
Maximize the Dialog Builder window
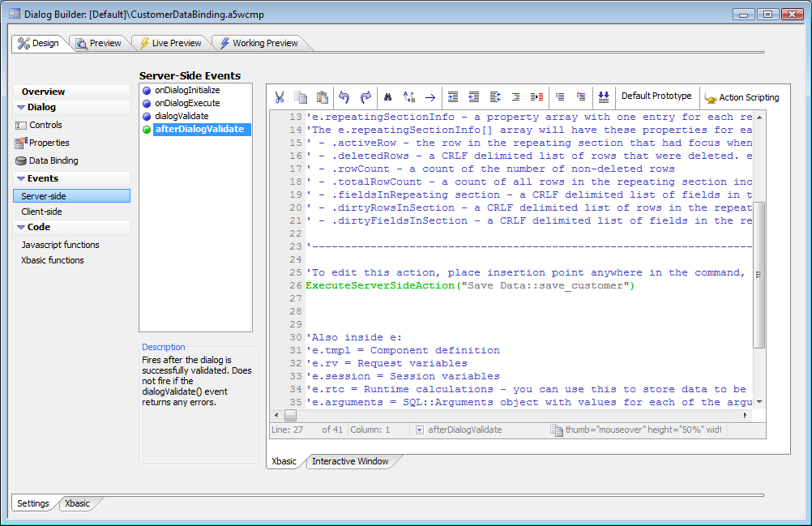click(768, 14)
